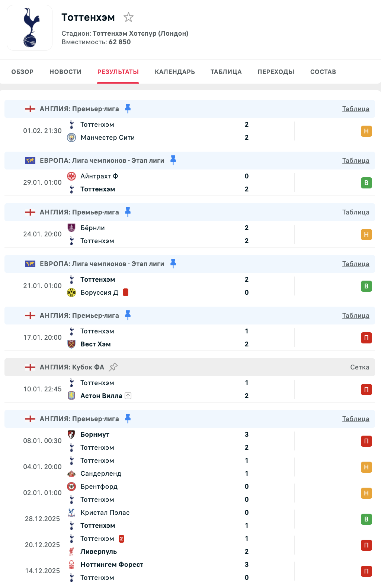
Task: Click the Борнмут club icon
Action: [x=71, y=434]
